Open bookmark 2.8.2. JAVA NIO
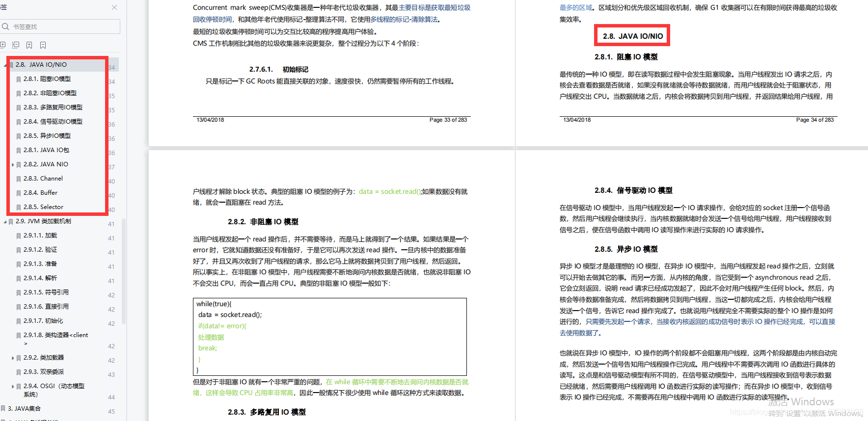 tap(46, 164)
